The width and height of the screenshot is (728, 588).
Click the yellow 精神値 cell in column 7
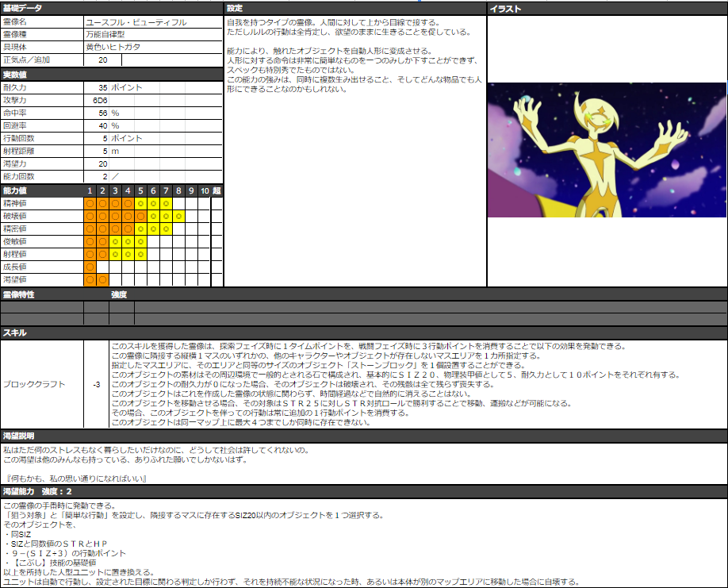coord(166,203)
